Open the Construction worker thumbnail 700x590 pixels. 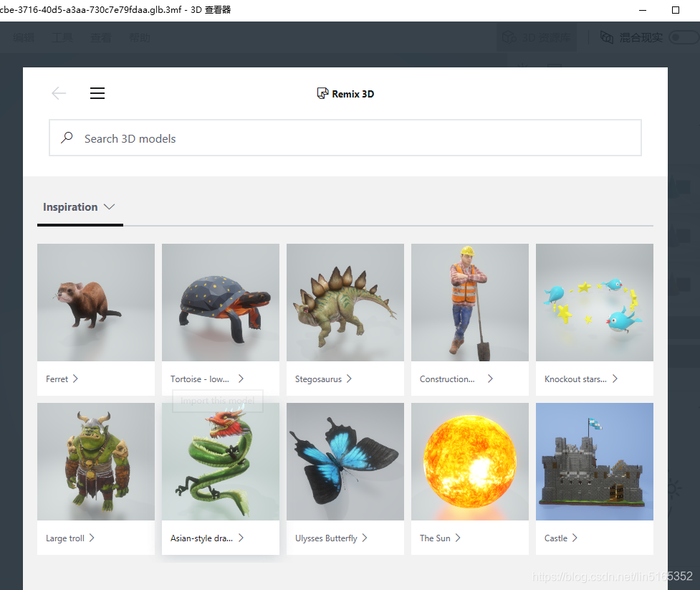point(469,303)
